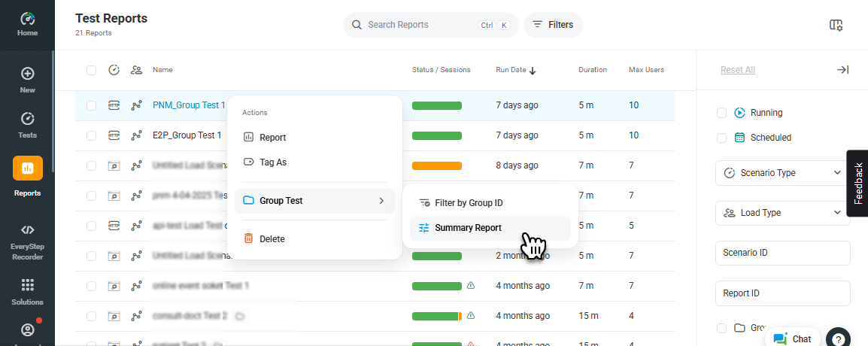Check the Scheduled filter checkbox

pyautogui.click(x=721, y=138)
